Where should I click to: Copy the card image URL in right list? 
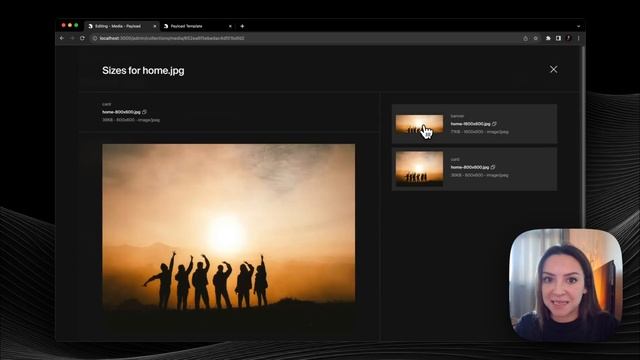493,167
